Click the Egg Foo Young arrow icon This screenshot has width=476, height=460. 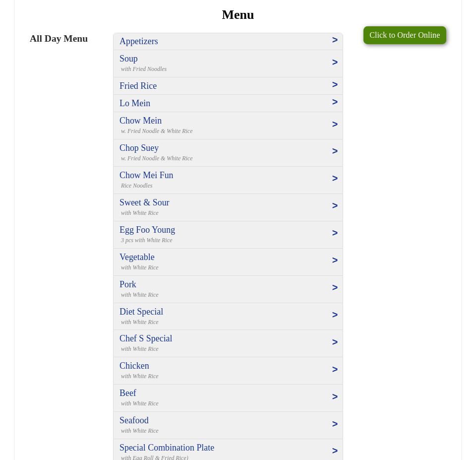[x=335, y=233]
